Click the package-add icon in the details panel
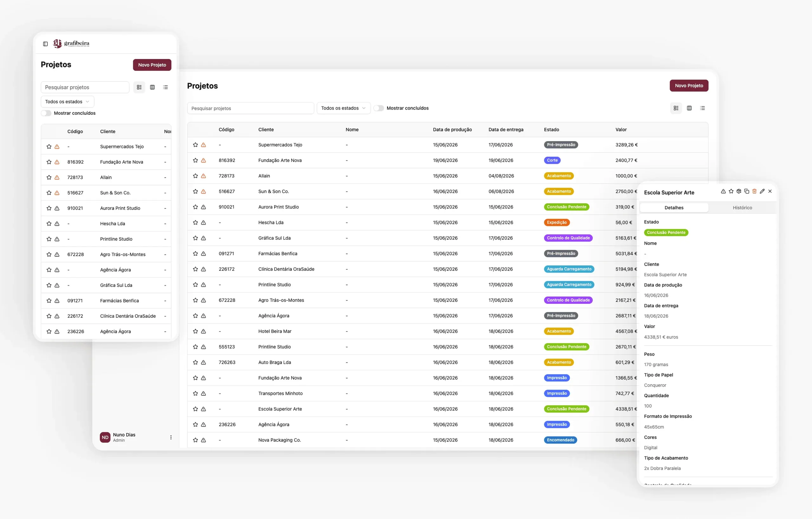Viewport: 812px width, 519px height. click(738, 191)
